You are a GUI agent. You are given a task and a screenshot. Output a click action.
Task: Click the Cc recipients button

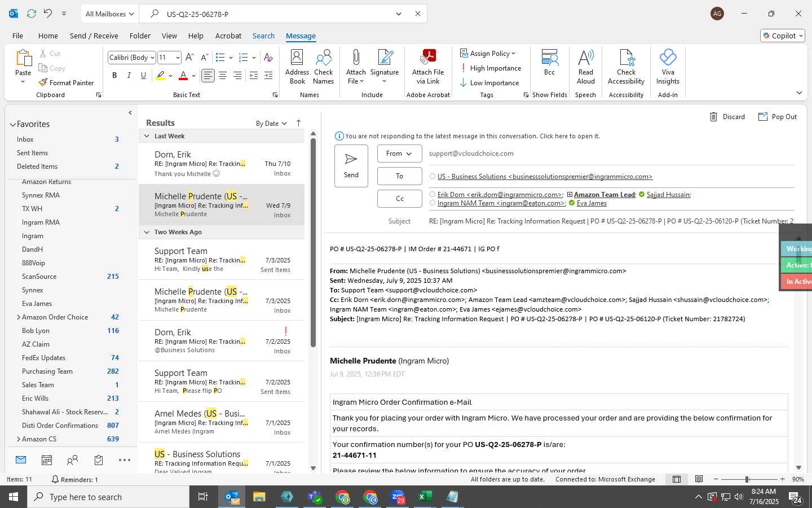click(400, 199)
